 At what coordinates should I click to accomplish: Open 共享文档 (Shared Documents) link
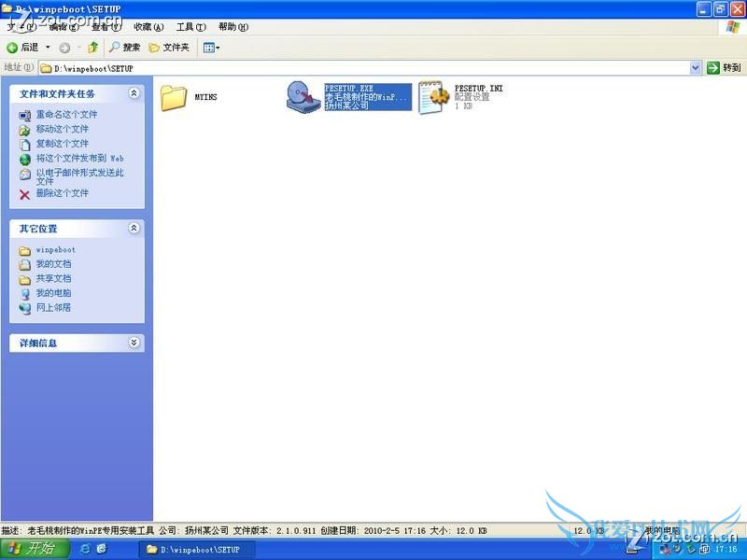click(53, 278)
